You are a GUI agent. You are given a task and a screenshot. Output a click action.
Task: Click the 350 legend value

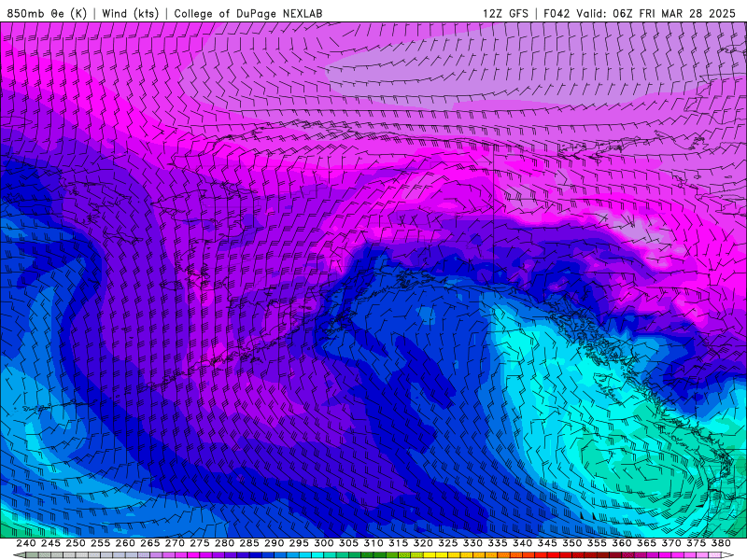coord(571,543)
